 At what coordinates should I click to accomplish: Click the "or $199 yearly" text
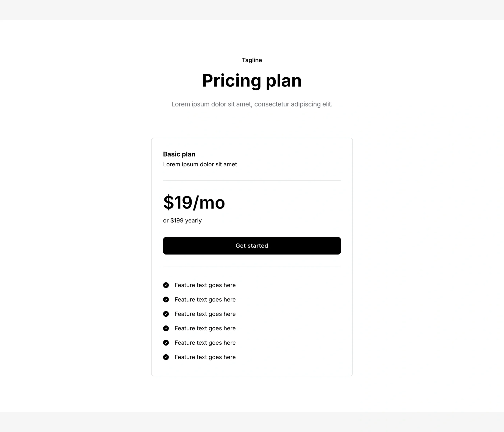coord(182,220)
